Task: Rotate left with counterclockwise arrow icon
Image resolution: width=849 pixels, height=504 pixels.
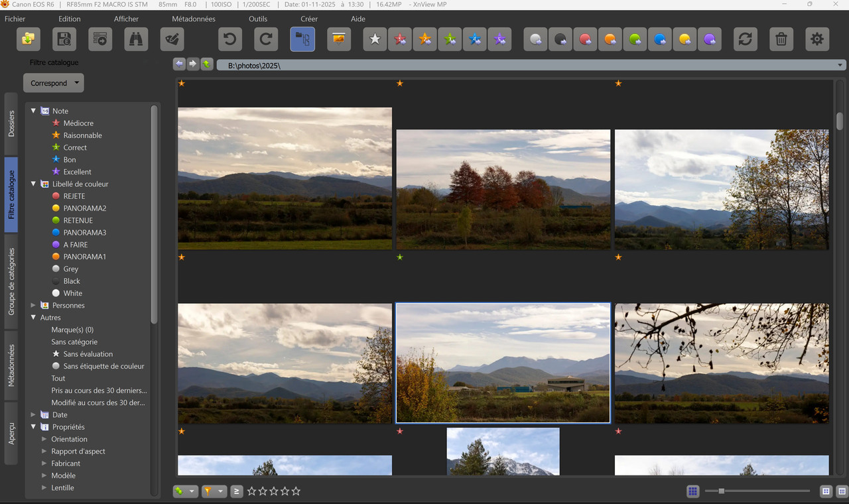Action: (x=230, y=39)
